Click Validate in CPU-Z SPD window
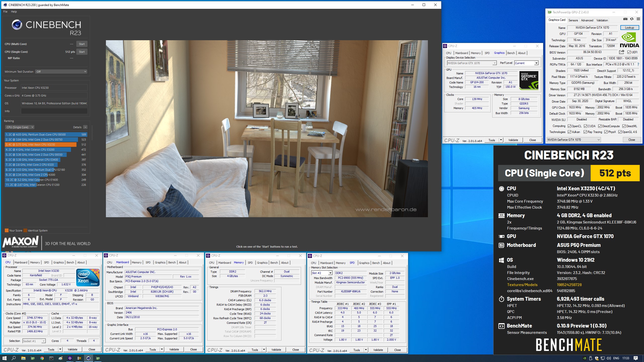The height and width of the screenshot is (362, 644). pyautogui.click(x=378, y=350)
